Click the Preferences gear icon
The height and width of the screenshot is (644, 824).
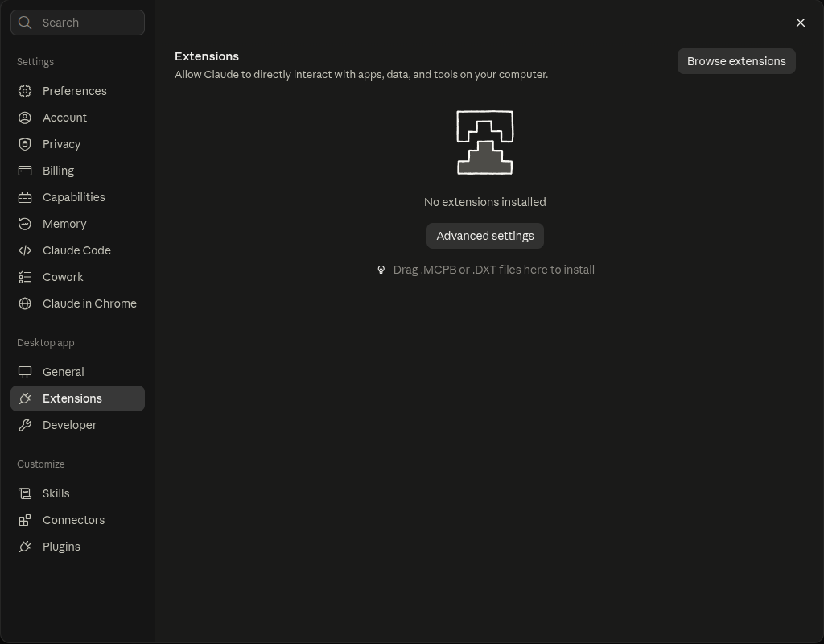[x=25, y=91]
